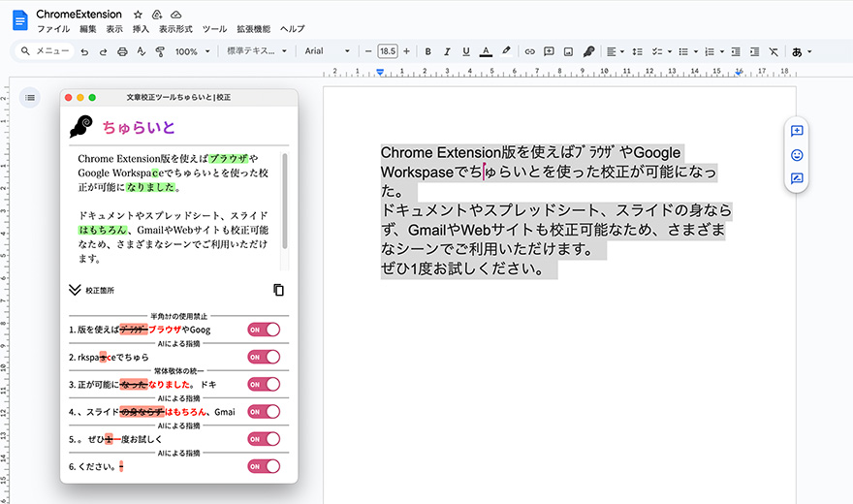This screenshot has height=504, width=853.
Task: Click the Chuuraito text preview scrollbar
Action: (285, 202)
